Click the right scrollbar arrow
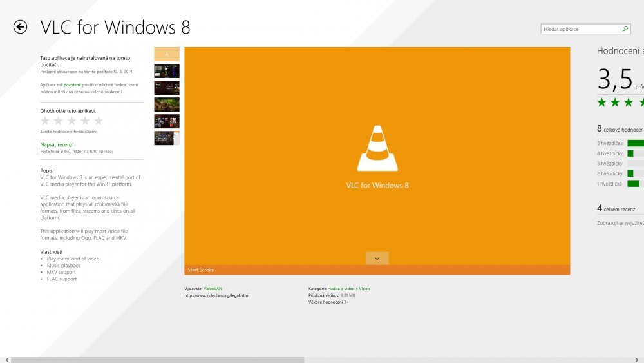Viewport: 644px width, 363px height. tap(637, 360)
